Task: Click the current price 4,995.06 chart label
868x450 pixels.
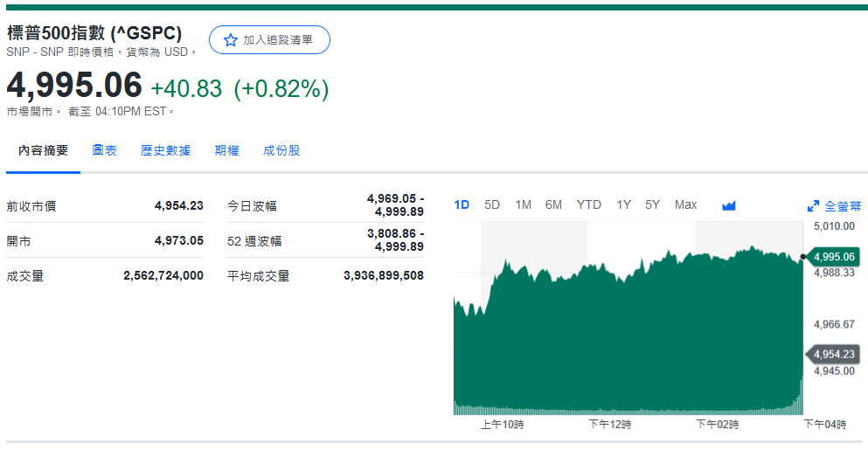Action: point(833,257)
